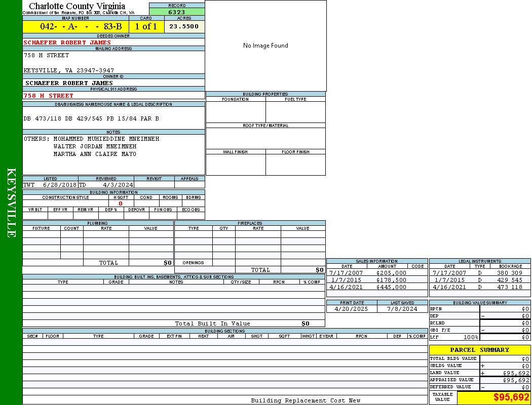
Task: Click the listed date 6/28/2018
Action: click(x=59, y=185)
